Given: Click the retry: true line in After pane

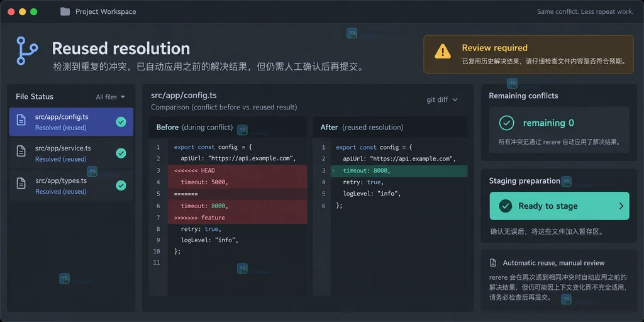Looking at the screenshot, I should pos(363,182).
